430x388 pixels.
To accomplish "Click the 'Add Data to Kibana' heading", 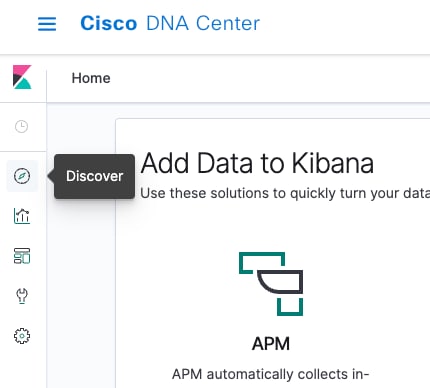I will tap(257, 163).
